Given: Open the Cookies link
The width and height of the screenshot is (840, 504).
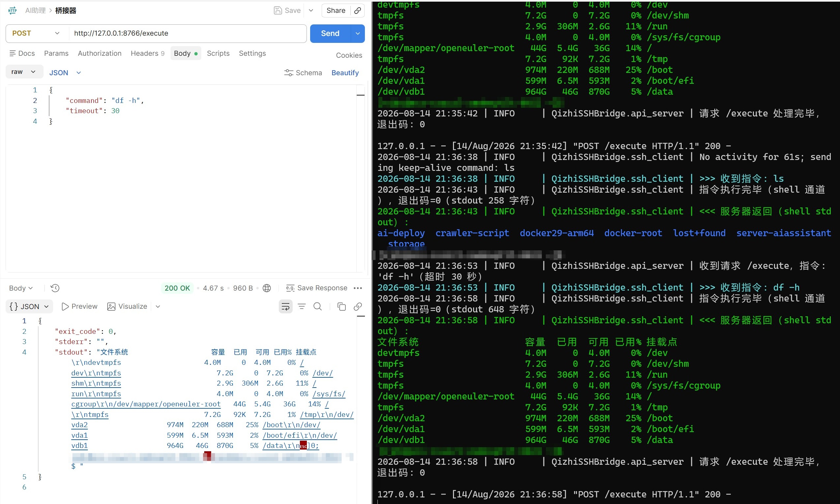Looking at the screenshot, I should [x=349, y=55].
